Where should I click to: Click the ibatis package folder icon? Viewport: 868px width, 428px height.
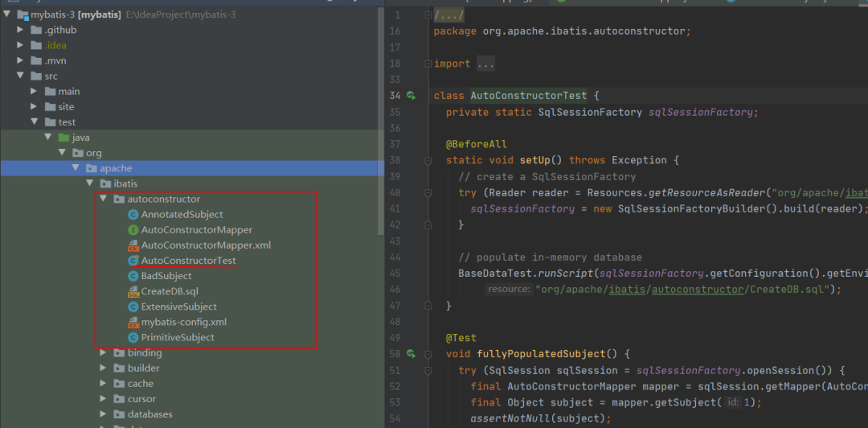[x=105, y=183]
